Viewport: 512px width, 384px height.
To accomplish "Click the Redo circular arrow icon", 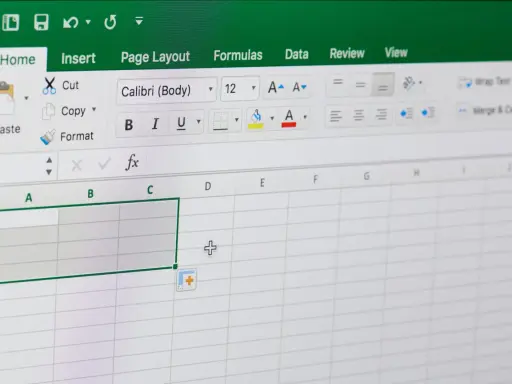I will tap(110, 22).
